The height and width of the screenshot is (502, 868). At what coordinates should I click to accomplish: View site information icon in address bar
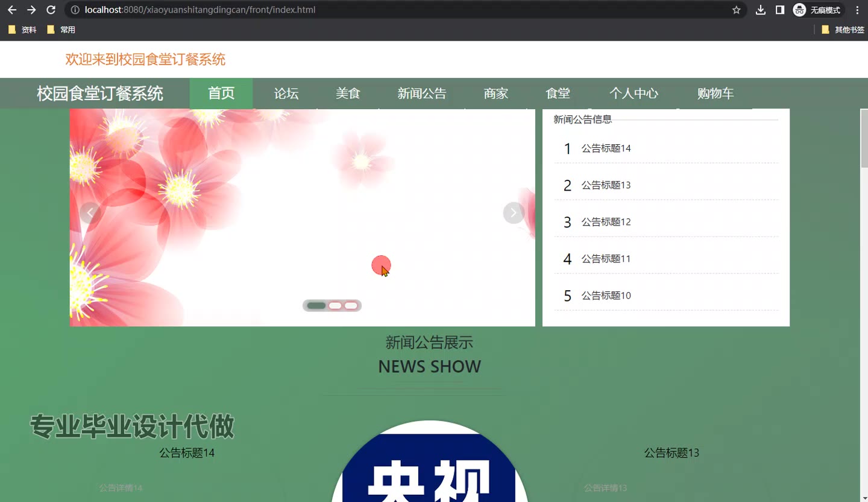[x=75, y=10]
